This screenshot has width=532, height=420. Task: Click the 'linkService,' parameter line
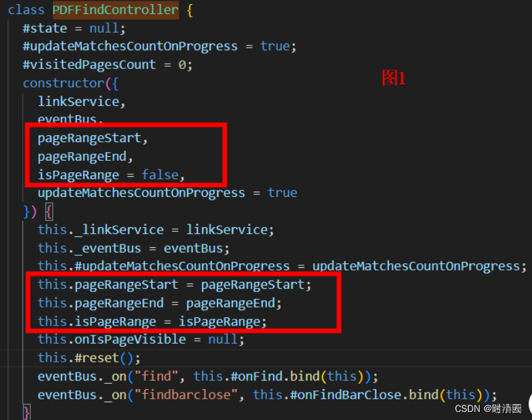(82, 102)
